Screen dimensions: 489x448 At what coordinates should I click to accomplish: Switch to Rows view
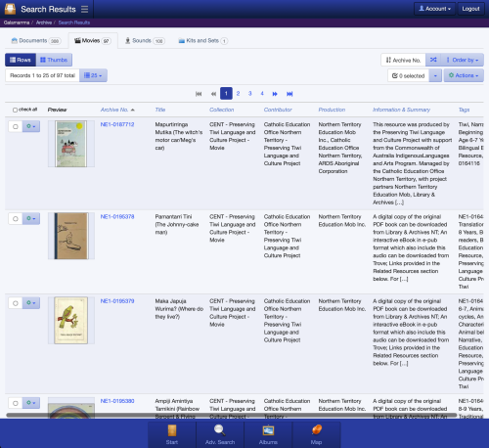(x=21, y=60)
